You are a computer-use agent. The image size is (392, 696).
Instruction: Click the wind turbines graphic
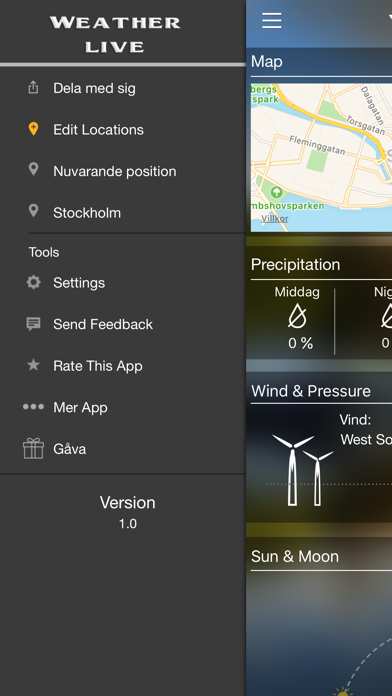click(x=302, y=470)
